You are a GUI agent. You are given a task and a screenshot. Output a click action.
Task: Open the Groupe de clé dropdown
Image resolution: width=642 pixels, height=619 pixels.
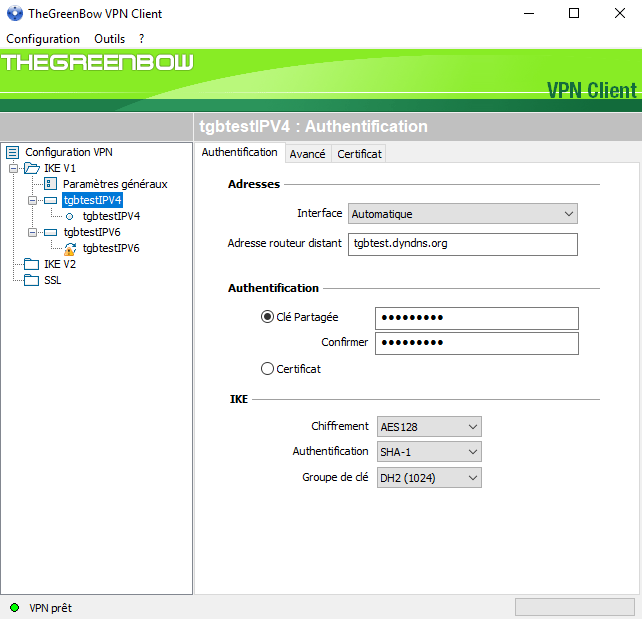coord(429,478)
